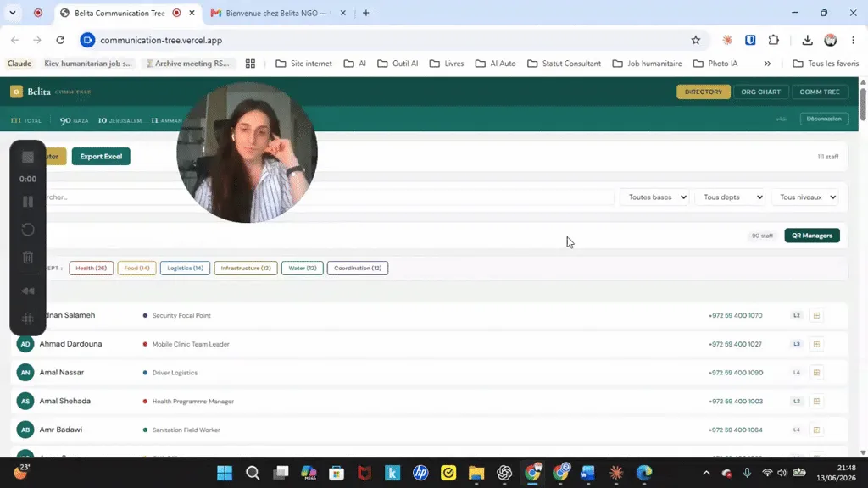Open the Tous niveaux dropdown
Image resolution: width=868 pixels, height=488 pixels.
[x=805, y=197]
